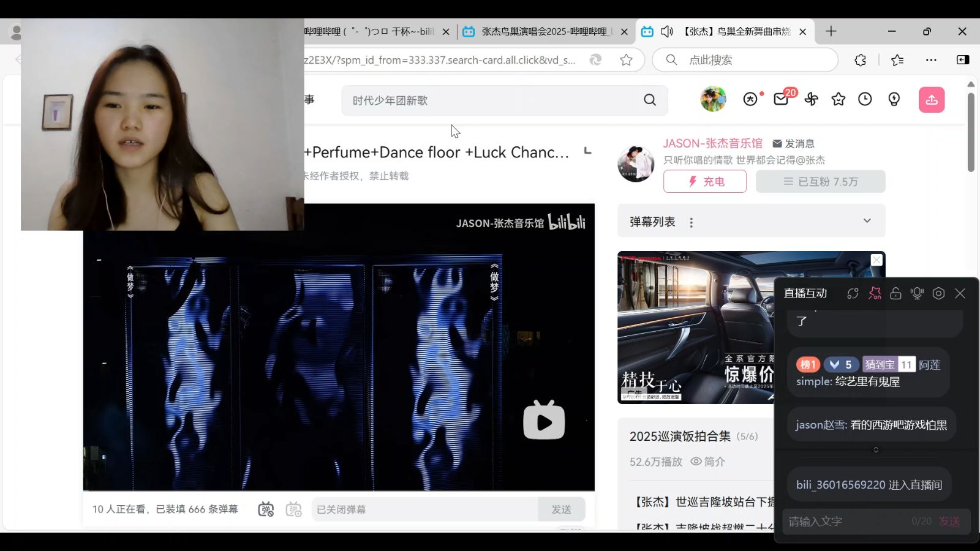Click the 已关闭弹幕 danmaku input field

(424, 509)
